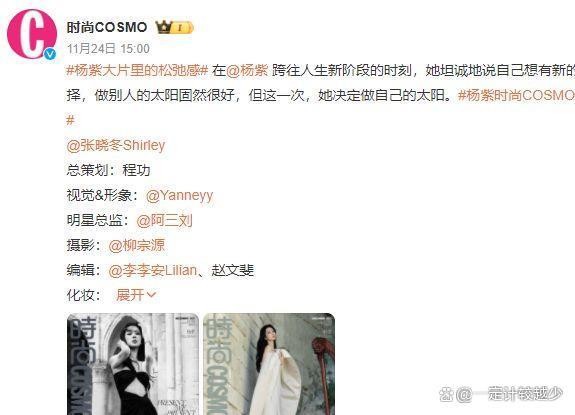This screenshot has height=415, width=575.
Task: Click the chevron beside 展开
Action: pos(151,295)
